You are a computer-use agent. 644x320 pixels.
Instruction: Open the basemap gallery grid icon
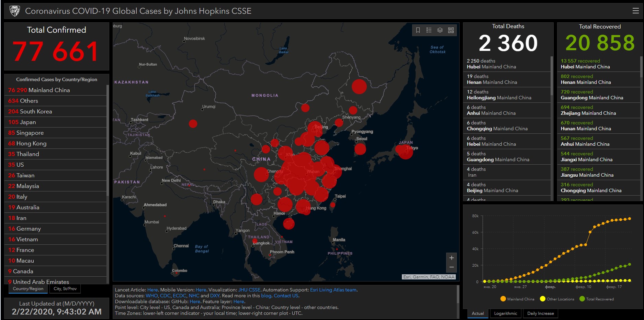[x=451, y=30]
